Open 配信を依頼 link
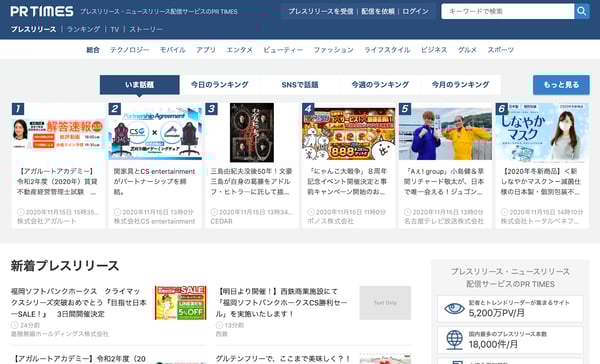Viewport: 600px width, 364px height. [378, 11]
